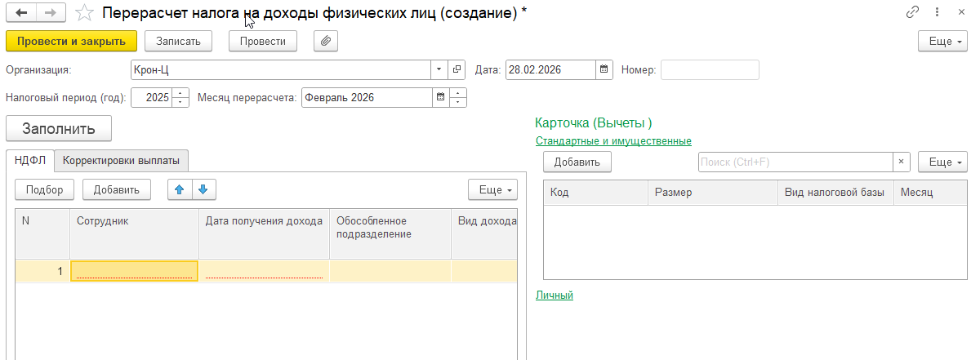Open calendar picker for Дата field

[x=604, y=70]
